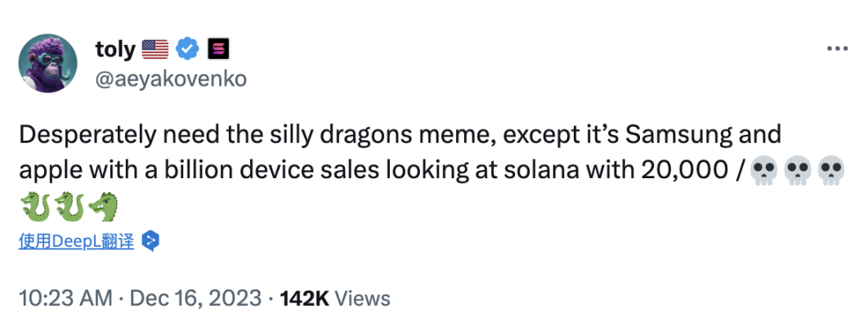Click the US flag emoji beside toly
The height and width of the screenshot is (327, 868).
coord(155,50)
